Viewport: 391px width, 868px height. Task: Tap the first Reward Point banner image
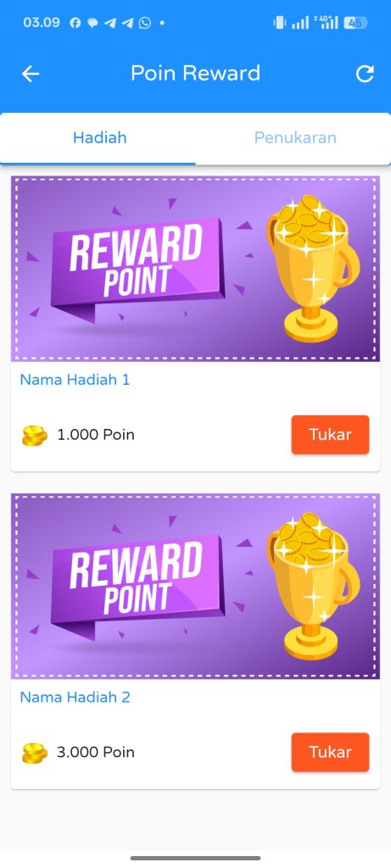click(195, 269)
